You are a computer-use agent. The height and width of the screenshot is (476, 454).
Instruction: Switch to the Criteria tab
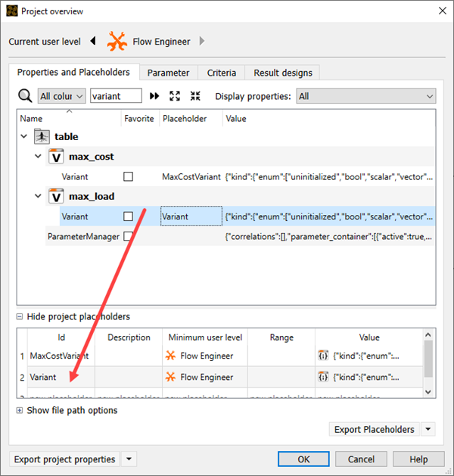(222, 73)
